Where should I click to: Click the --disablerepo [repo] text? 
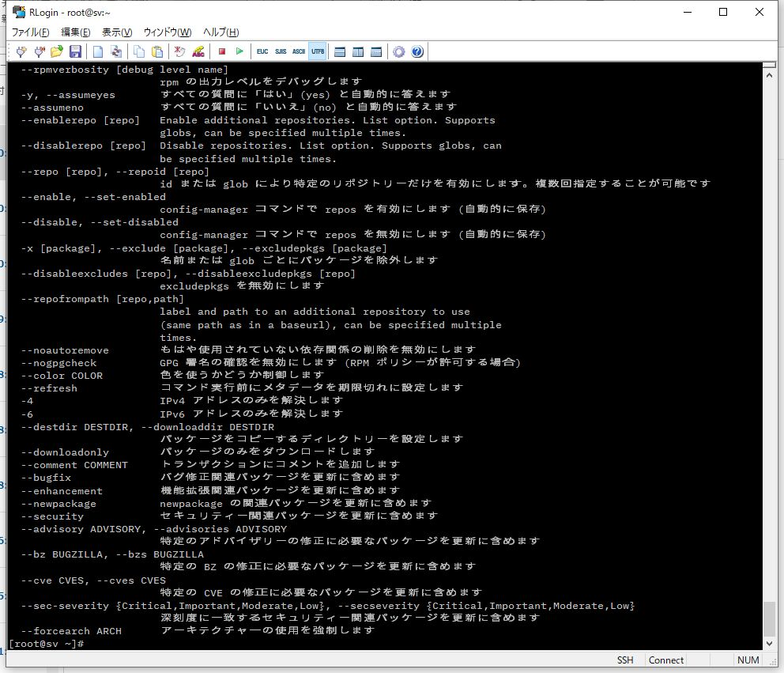click(84, 146)
